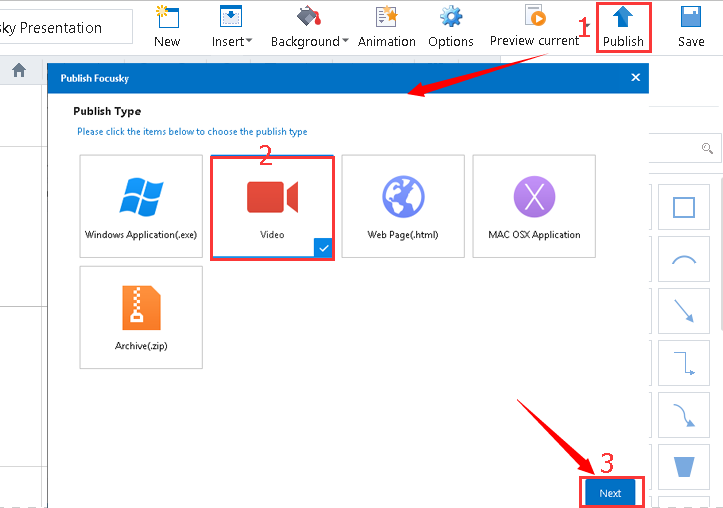Expand the Background dropdown menu

(x=310, y=41)
